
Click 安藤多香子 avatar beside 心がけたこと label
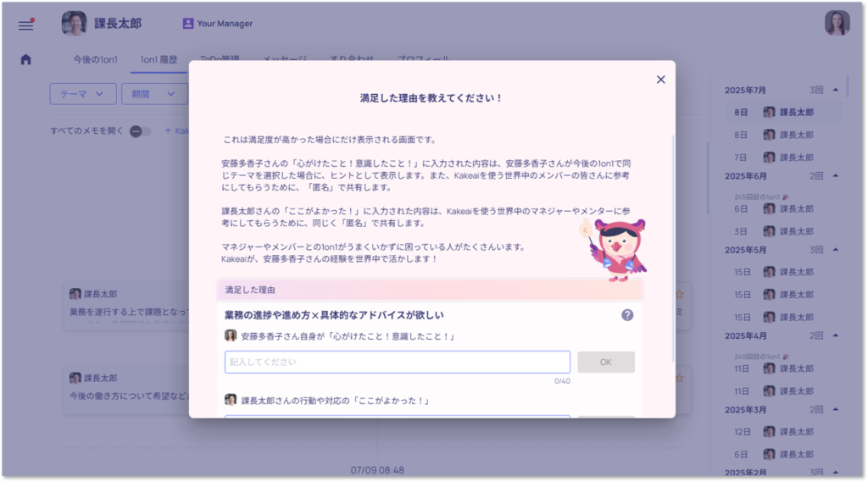tap(231, 335)
